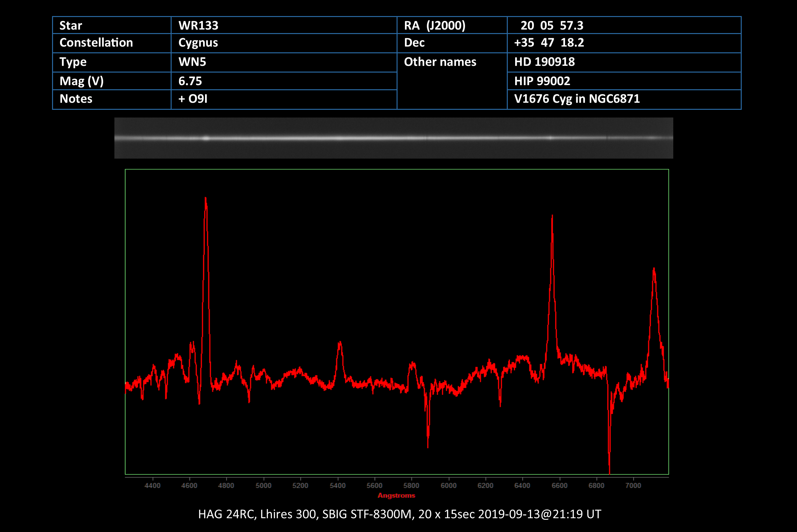The width and height of the screenshot is (797, 532).
Task: Click the Cygnus constellation cell
Action: coord(198,43)
